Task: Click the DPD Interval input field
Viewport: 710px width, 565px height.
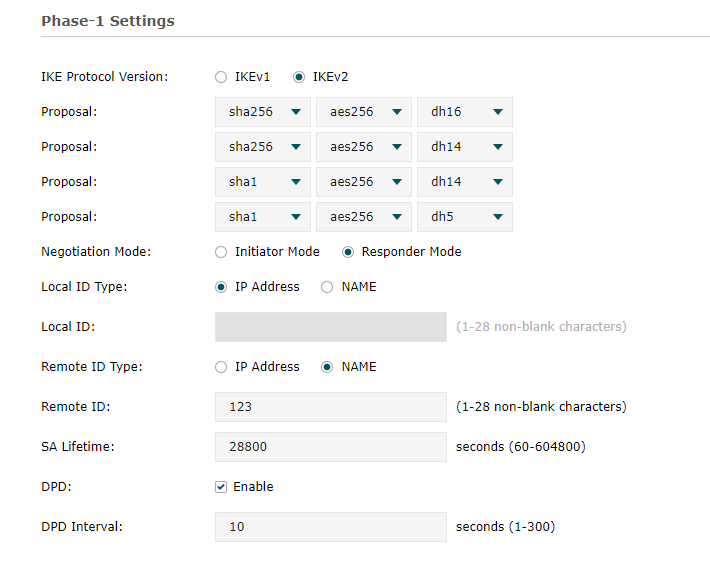Action: [330, 527]
